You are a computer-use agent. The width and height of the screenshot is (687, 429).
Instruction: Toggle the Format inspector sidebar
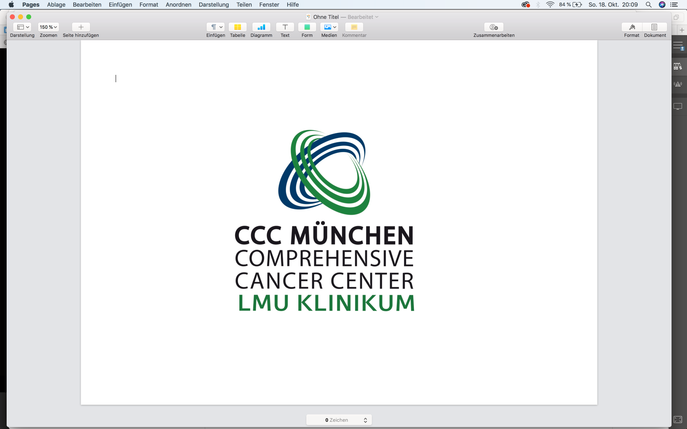pyautogui.click(x=632, y=27)
